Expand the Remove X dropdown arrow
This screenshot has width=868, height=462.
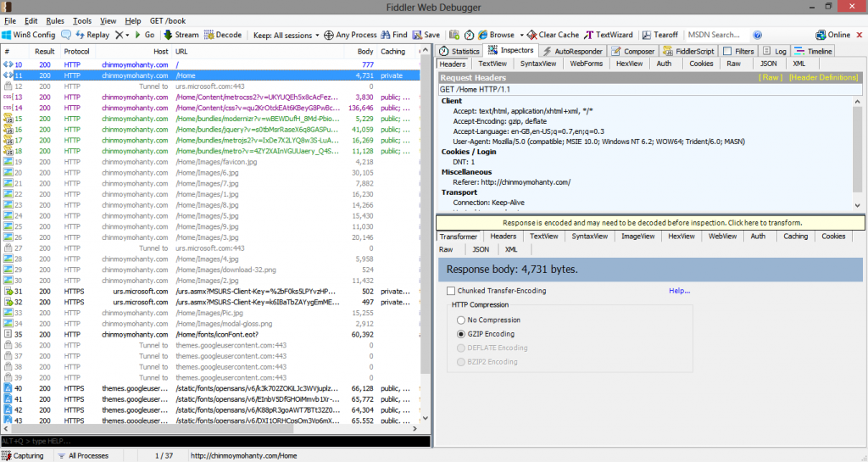[x=127, y=35]
